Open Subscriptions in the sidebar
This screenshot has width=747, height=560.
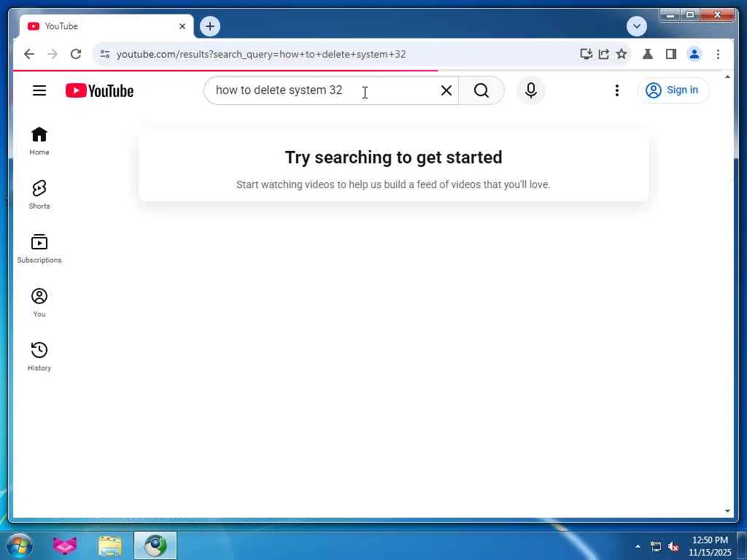[39, 249]
